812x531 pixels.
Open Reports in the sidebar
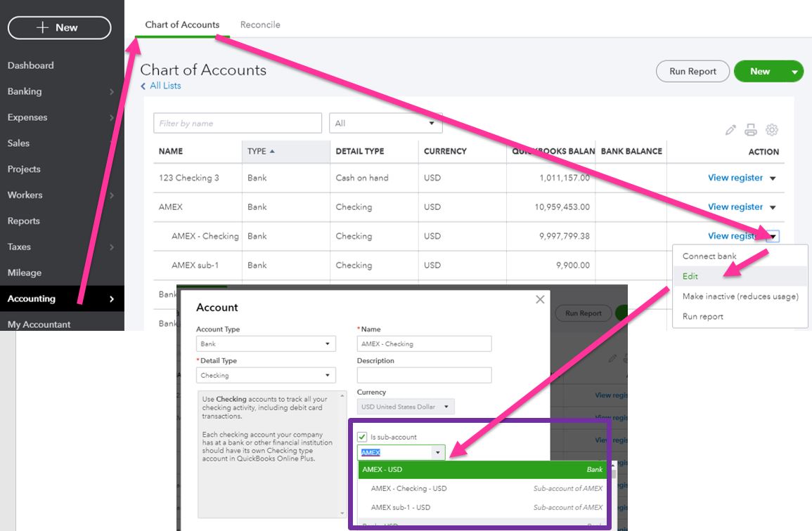pyautogui.click(x=24, y=221)
